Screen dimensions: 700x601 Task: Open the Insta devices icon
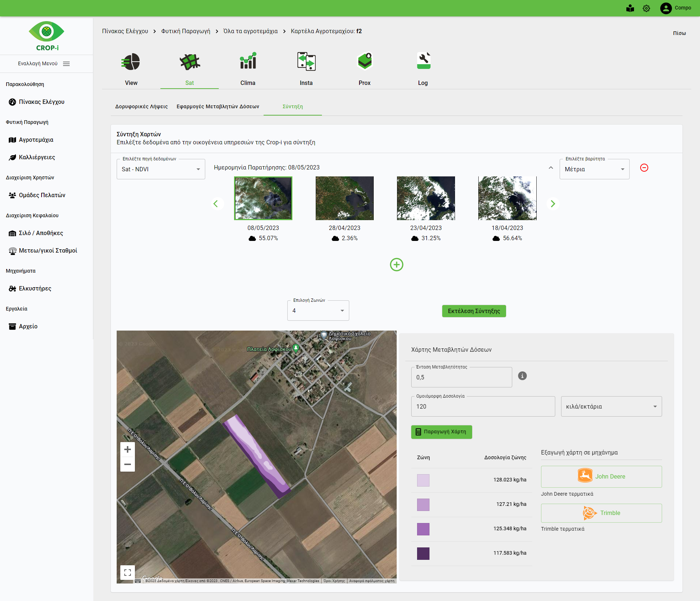306,62
